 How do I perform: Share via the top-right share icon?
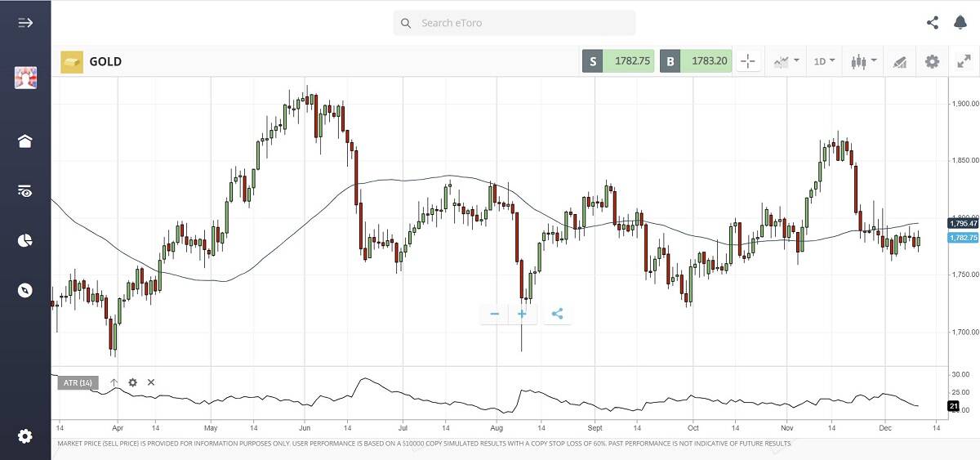coord(933,23)
